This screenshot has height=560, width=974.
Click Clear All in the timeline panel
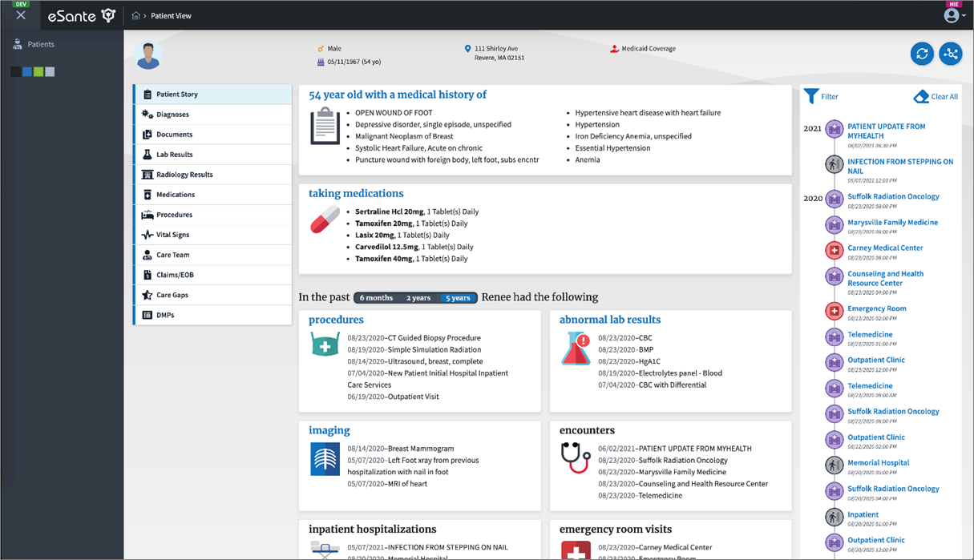(936, 96)
